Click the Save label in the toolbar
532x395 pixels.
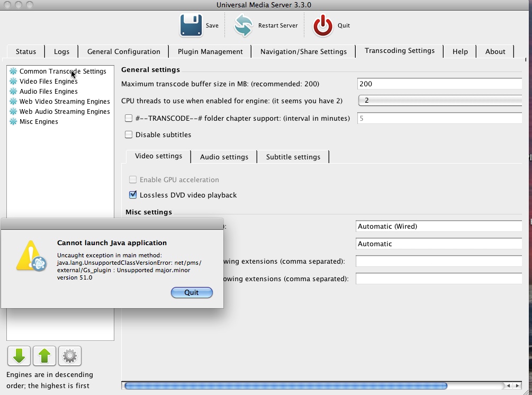click(x=212, y=25)
